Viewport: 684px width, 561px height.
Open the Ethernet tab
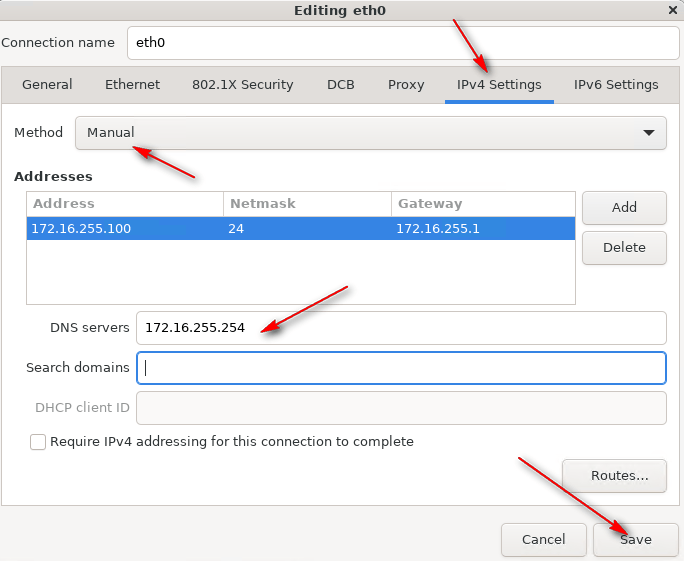click(132, 85)
